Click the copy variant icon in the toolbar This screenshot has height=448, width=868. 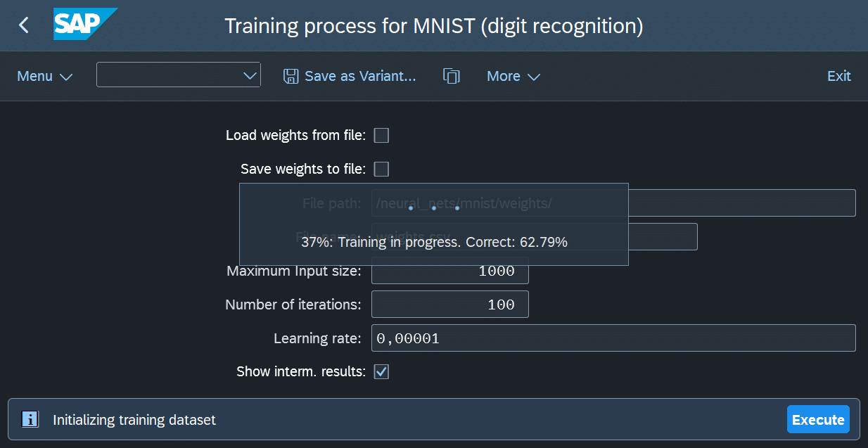click(451, 75)
